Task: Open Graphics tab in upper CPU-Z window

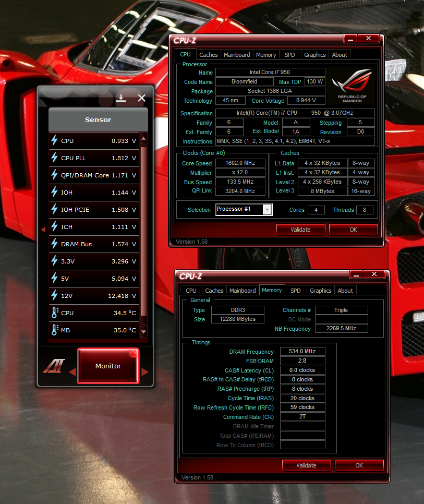Action: tap(315, 55)
